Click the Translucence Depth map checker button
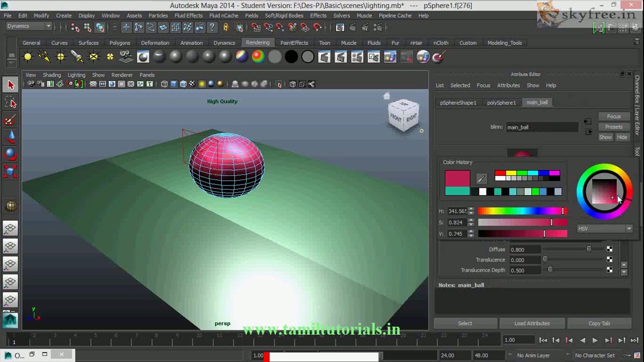Screen dimensions: 644x362 609,270
